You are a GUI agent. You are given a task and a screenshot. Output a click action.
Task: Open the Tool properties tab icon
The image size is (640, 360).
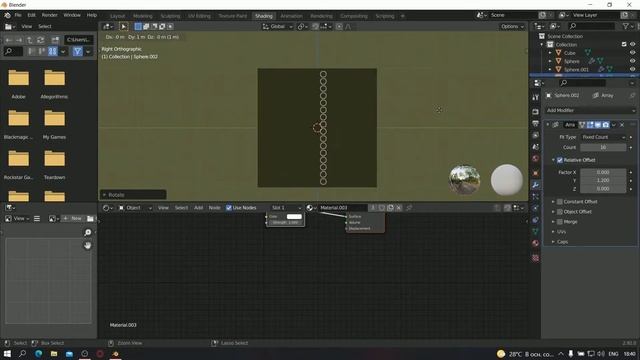pyautogui.click(x=536, y=98)
